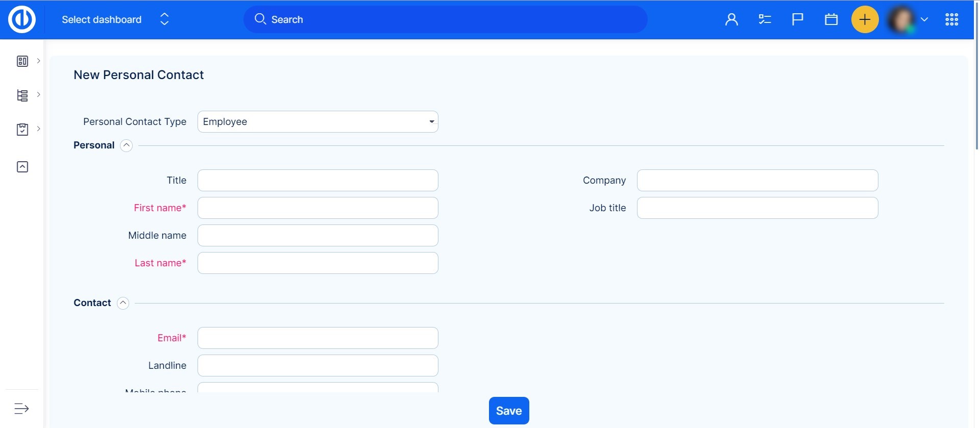
Task: Click the sidebar dashboard panel icon
Action: pyautogui.click(x=22, y=61)
